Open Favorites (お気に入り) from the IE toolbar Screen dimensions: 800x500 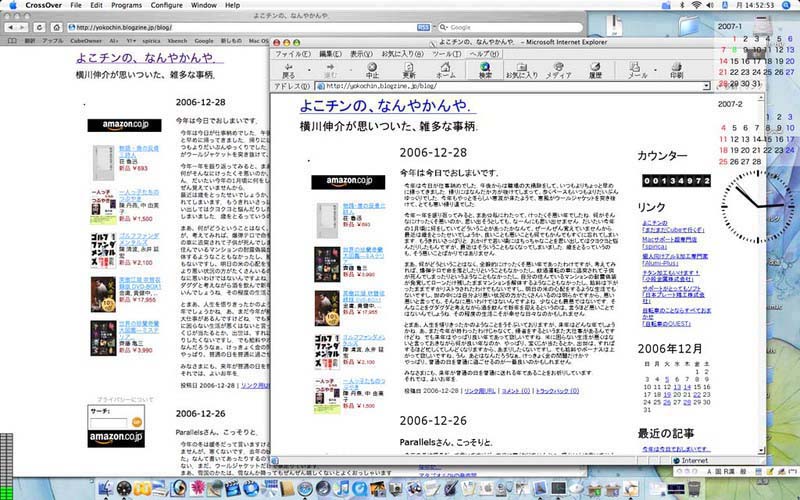point(521,70)
